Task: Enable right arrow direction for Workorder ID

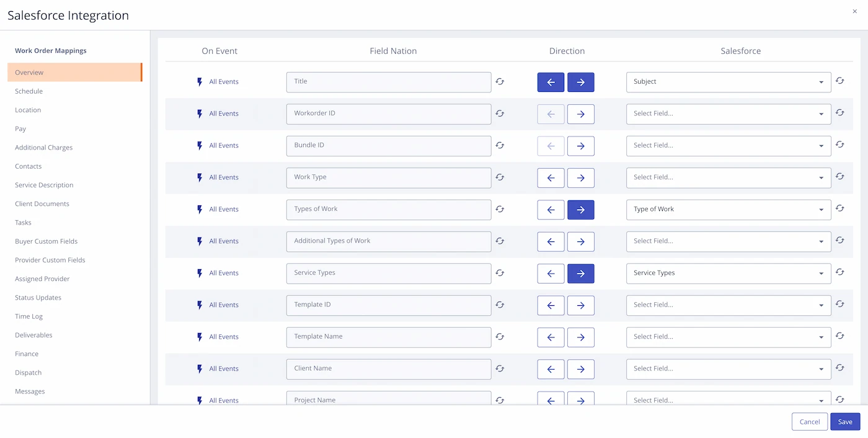Action: coord(580,114)
